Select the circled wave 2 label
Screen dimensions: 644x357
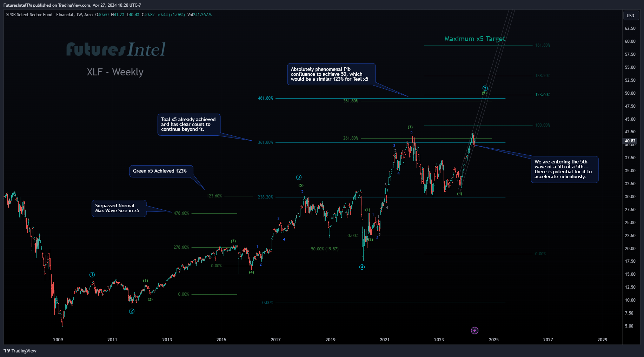coord(132,311)
